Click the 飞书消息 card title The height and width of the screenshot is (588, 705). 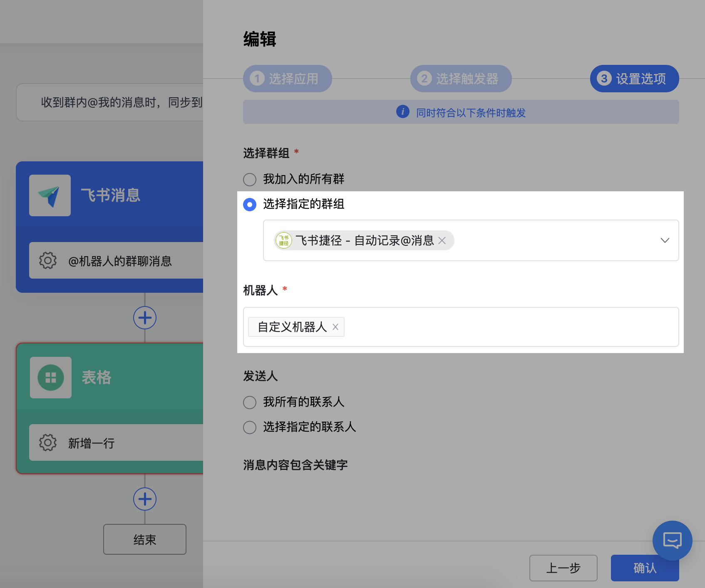[110, 195]
